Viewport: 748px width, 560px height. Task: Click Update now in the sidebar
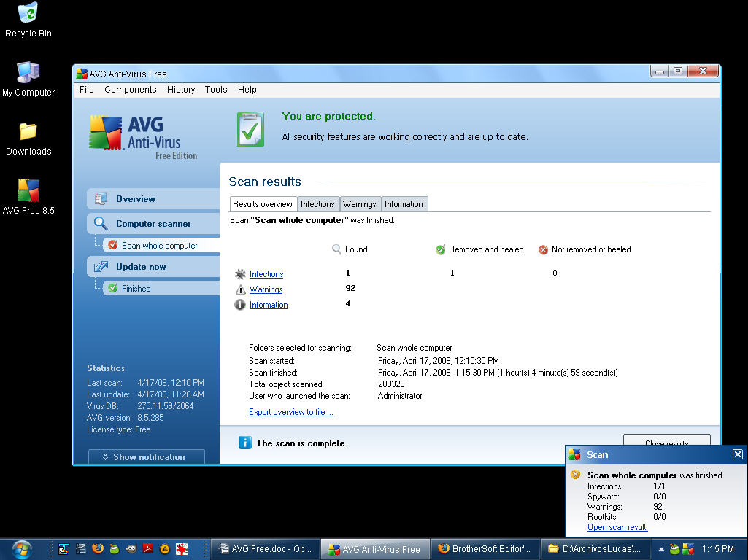coord(153,267)
